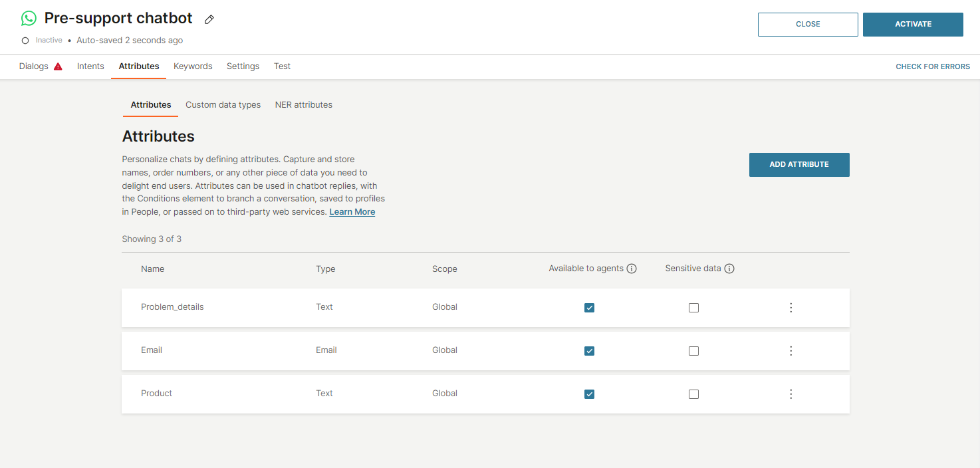Switch to Custom data types
Screen dimensions: 980x468
pos(223,104)
